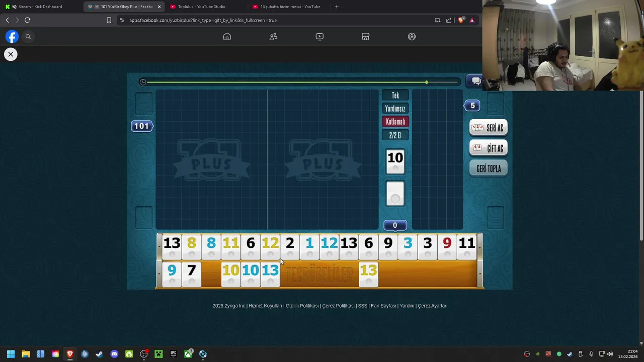Open Discord from the taskbar
The image size is (644, 362).
click(x=114, y=354)
